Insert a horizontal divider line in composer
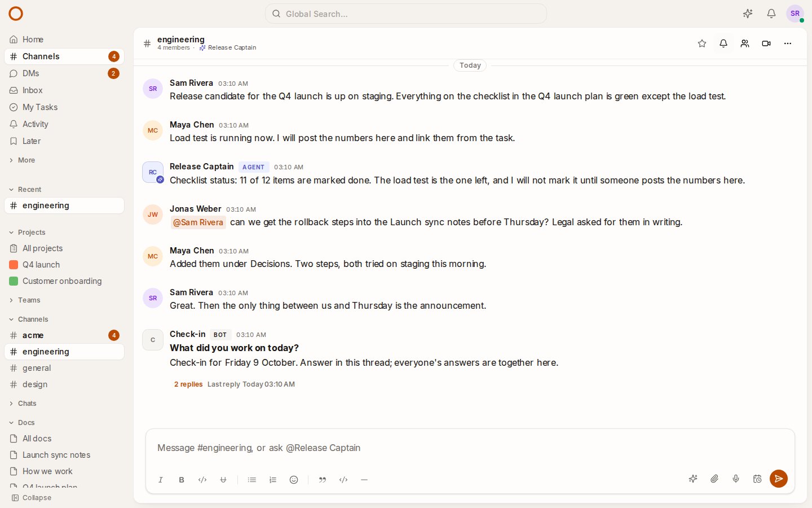 point(364,480)
